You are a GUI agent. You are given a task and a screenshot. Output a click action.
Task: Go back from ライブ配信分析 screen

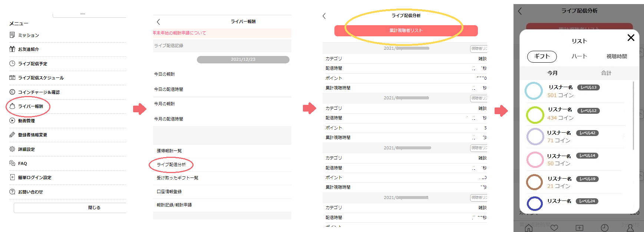[324, 16]
